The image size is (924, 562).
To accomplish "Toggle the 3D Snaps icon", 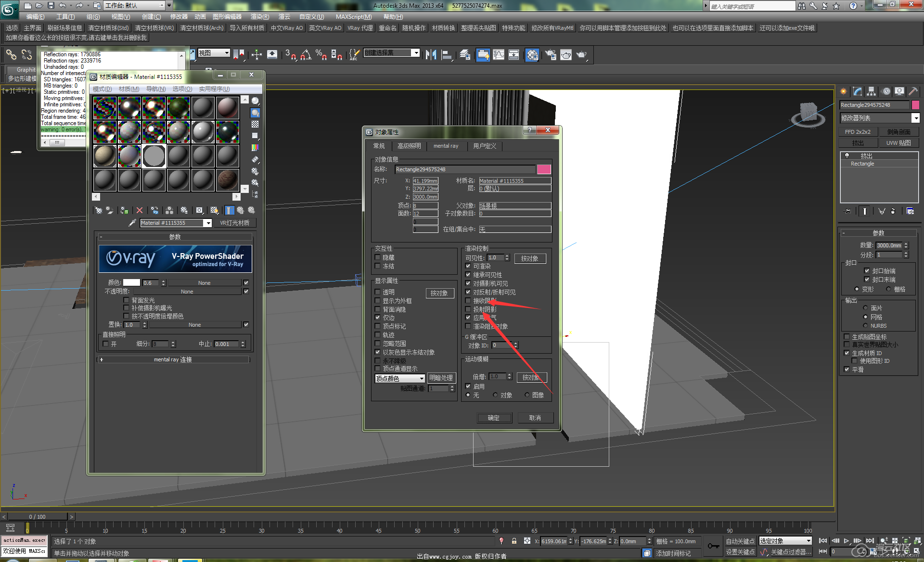I will coord(290,55).
